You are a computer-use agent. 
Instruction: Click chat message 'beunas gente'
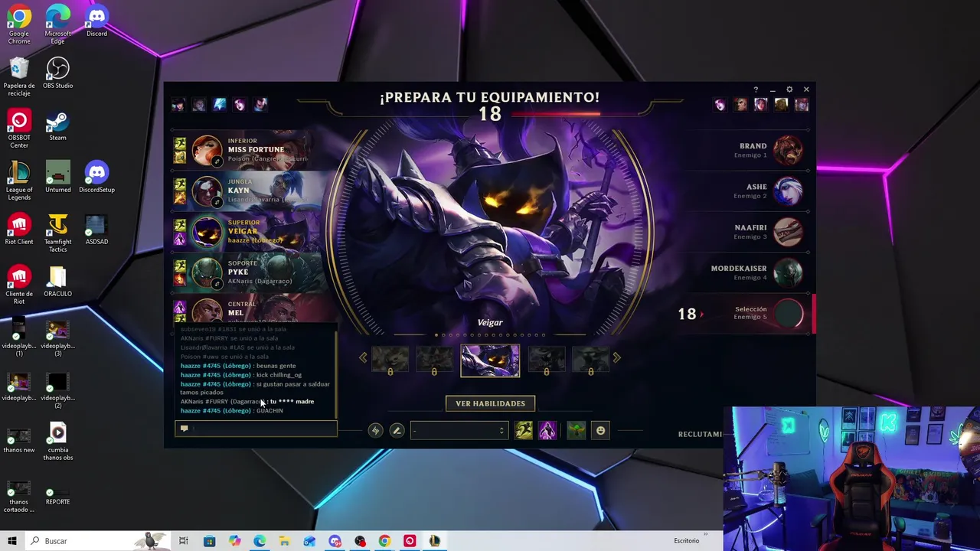pos(276,366)
